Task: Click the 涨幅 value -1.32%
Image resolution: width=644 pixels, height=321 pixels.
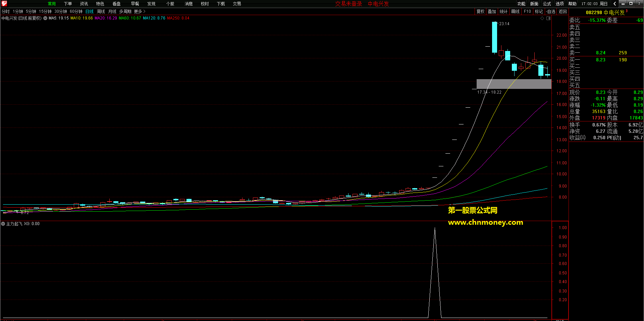Action: coord(598,105)
